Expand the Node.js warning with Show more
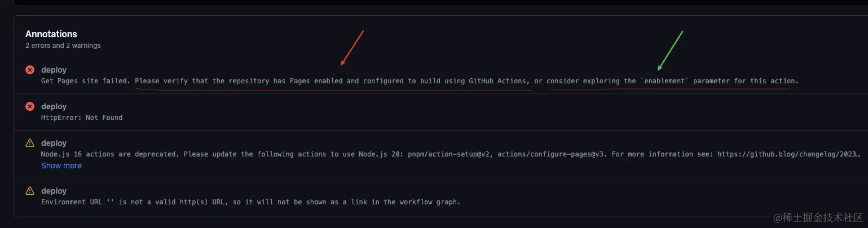This screenshot has width=868, height=228. pos(61,166)
